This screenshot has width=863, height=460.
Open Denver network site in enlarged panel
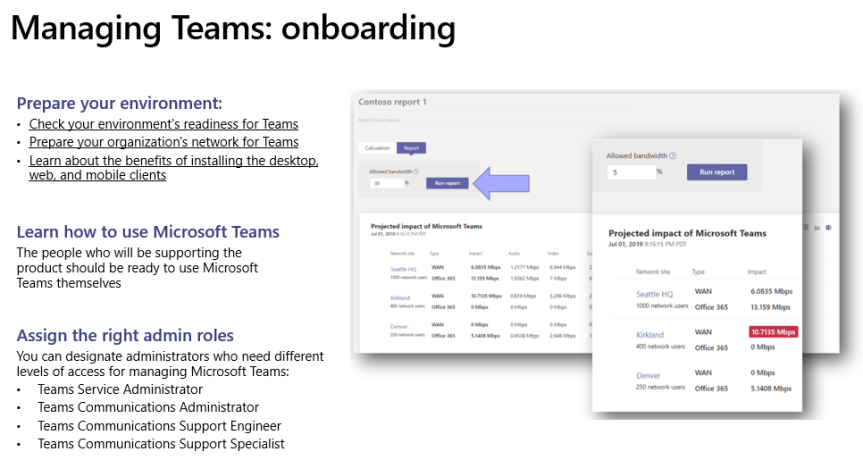649,376
